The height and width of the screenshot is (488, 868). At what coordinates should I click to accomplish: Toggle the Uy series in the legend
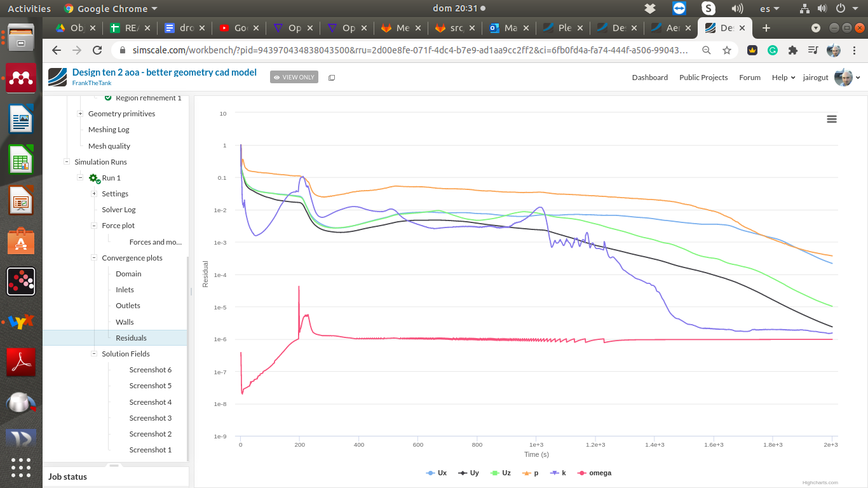469,473
